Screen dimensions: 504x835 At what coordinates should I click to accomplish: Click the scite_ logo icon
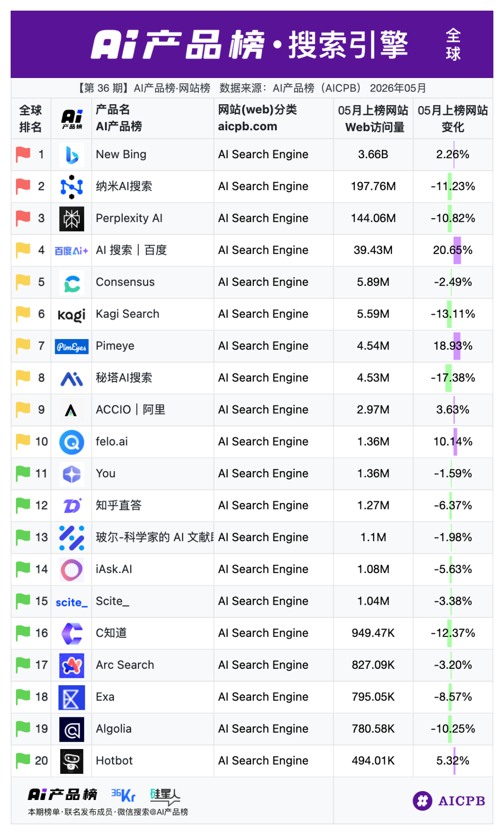point(71,602)
